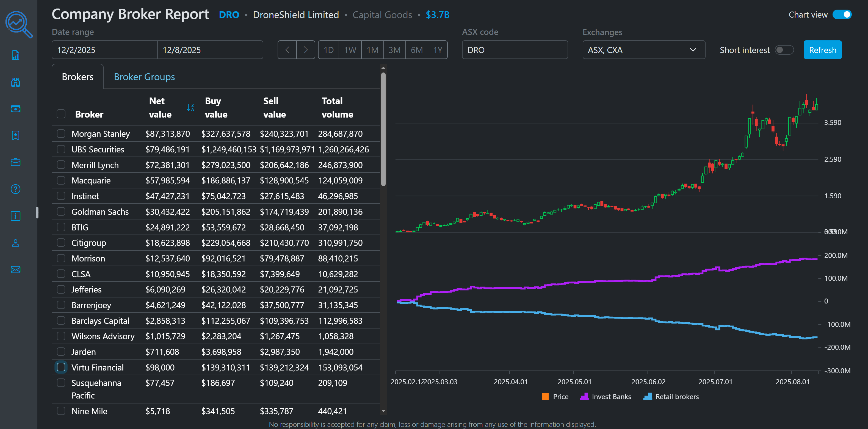Screen dimensions: 868x429
Task: Click the user profile sidebar icon
Action: pyautogui.click(x=15, y=243)
